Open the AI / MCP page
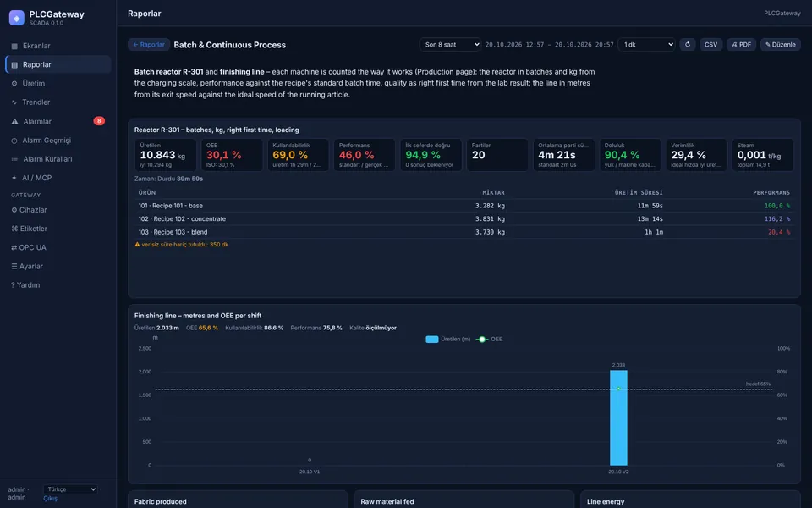This screenshot has width=812, height=508. click(58, 178)
